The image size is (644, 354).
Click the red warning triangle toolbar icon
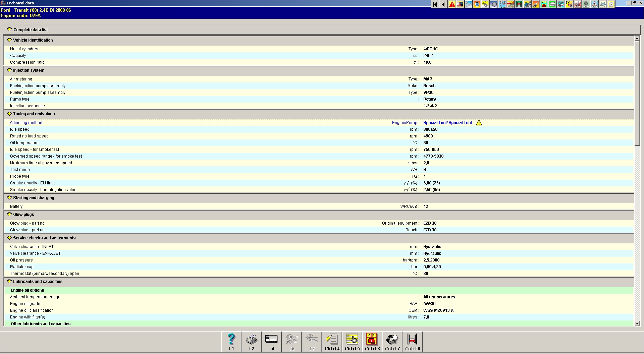tap(452, 4)
